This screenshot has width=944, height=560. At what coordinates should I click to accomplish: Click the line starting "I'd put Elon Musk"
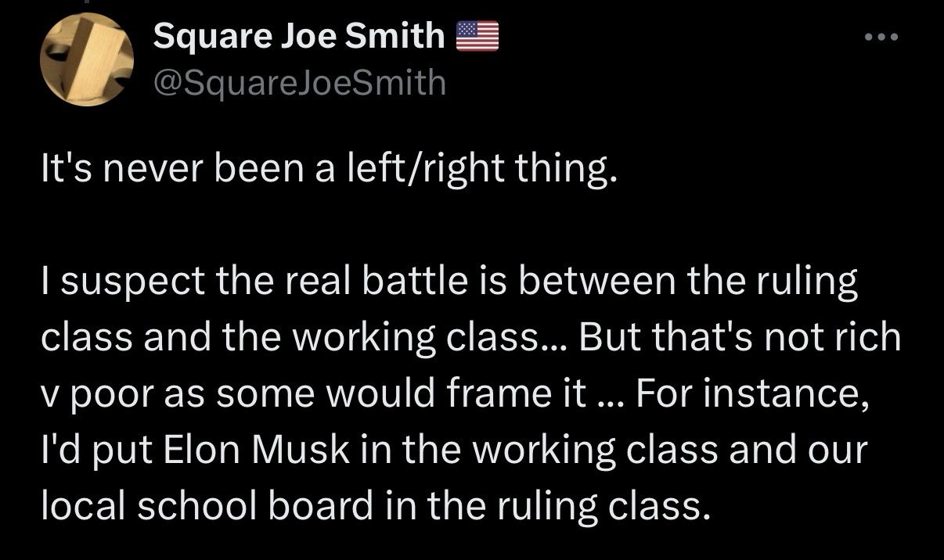454,451
